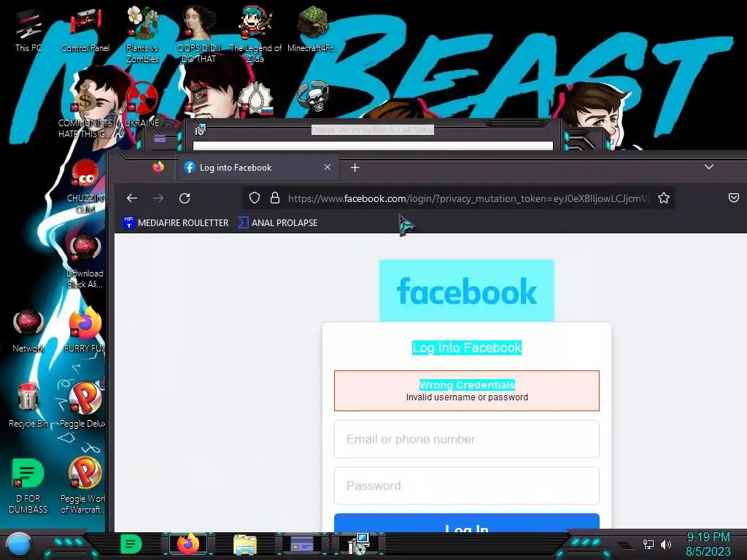Click Firefox forward arrow button
This screenshot has width=747, height=560.
click(158, 198)
